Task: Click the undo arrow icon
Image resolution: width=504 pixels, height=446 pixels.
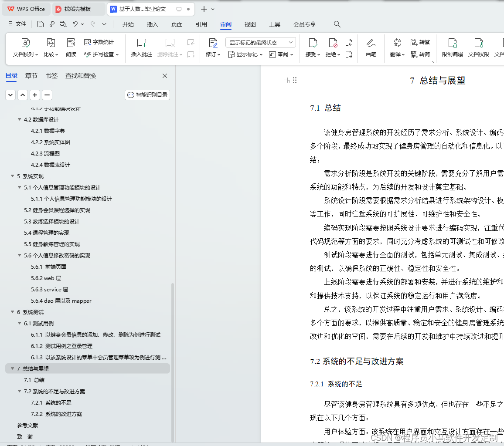Action: coord(75,24)
